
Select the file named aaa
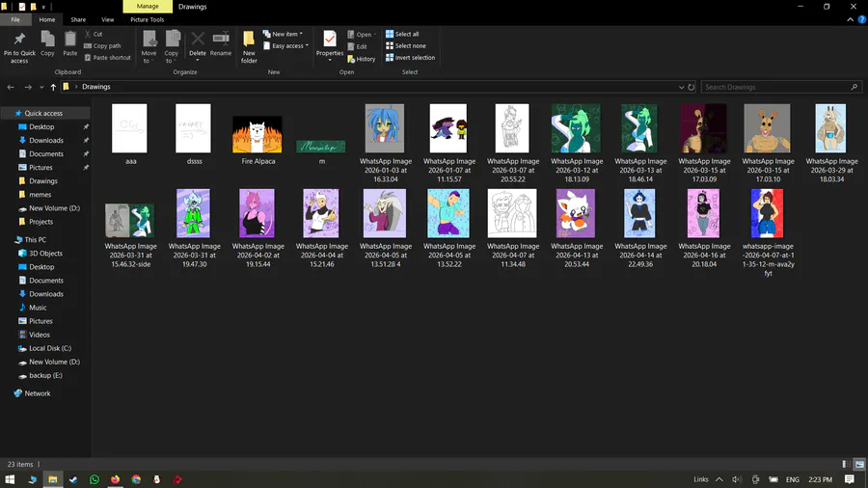pos(130,134)
